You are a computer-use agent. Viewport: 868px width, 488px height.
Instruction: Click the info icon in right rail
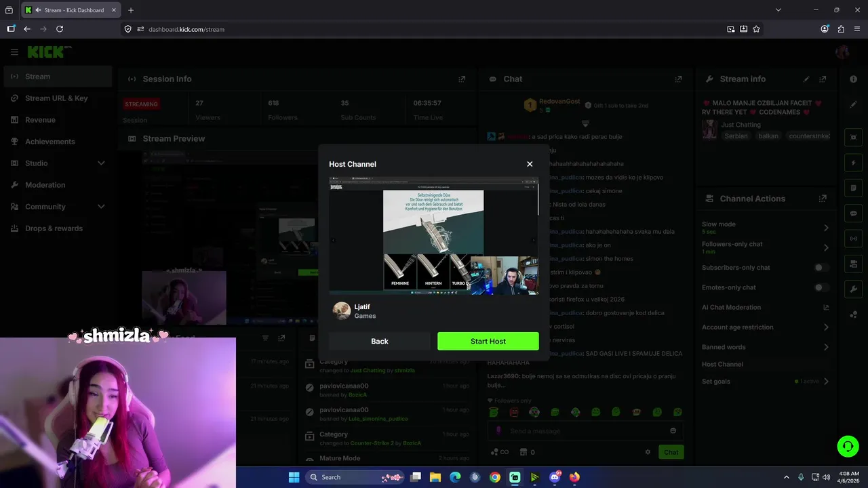pyautogui.click(x=853, y=79)
